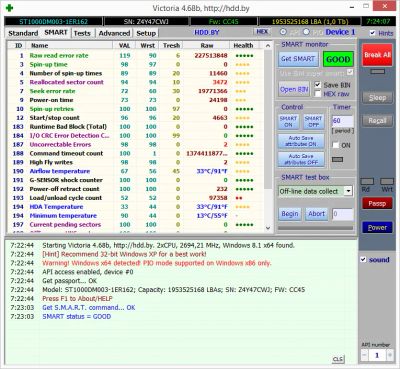The height and width of the screenshot is (369, 400).
Task: Click the Begin test button
Action: 290,214
